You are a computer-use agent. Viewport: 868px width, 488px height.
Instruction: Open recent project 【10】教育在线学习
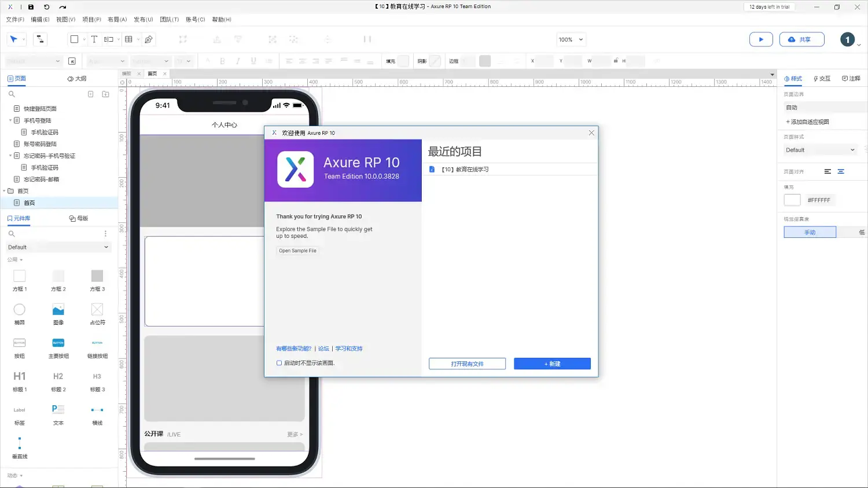pyautogui.click(x=465, y=170)
